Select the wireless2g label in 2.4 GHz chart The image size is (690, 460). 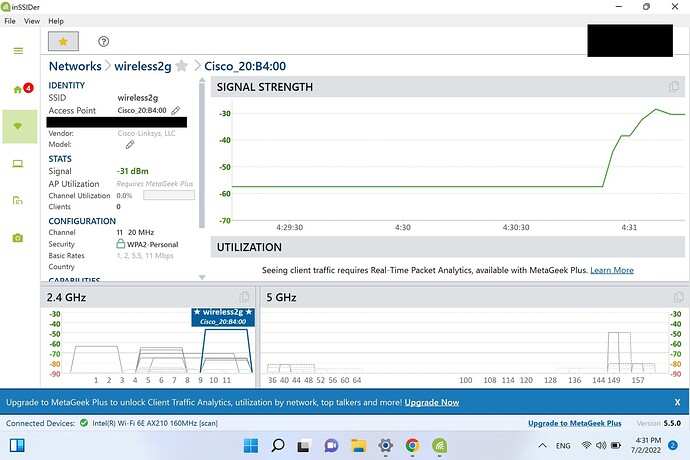coord(223,317)
